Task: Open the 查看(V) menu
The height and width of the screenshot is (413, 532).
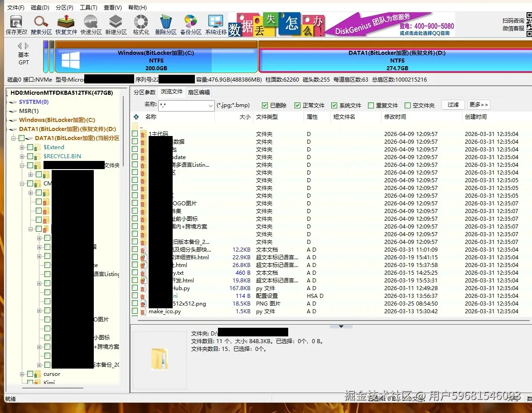Action: point(113,7)
